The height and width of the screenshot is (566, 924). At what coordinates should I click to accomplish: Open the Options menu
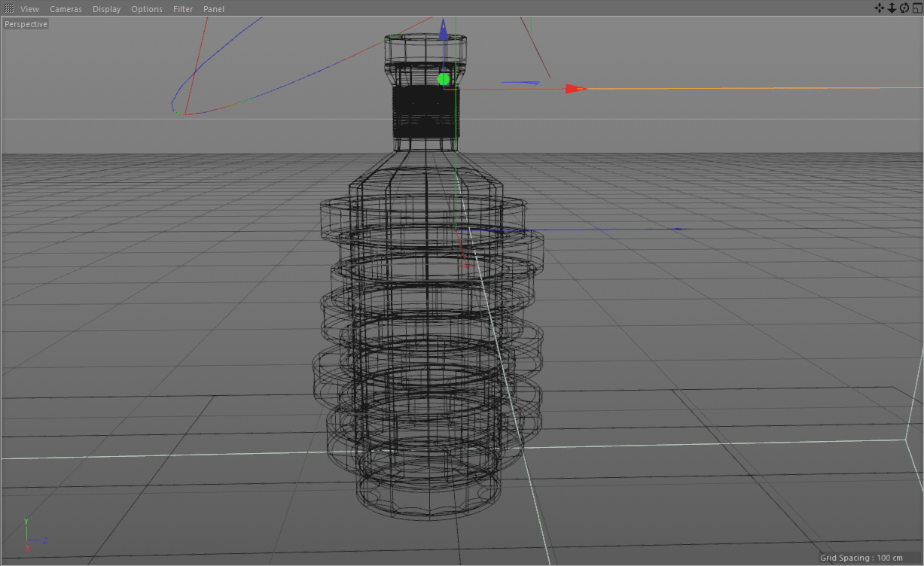146,8
